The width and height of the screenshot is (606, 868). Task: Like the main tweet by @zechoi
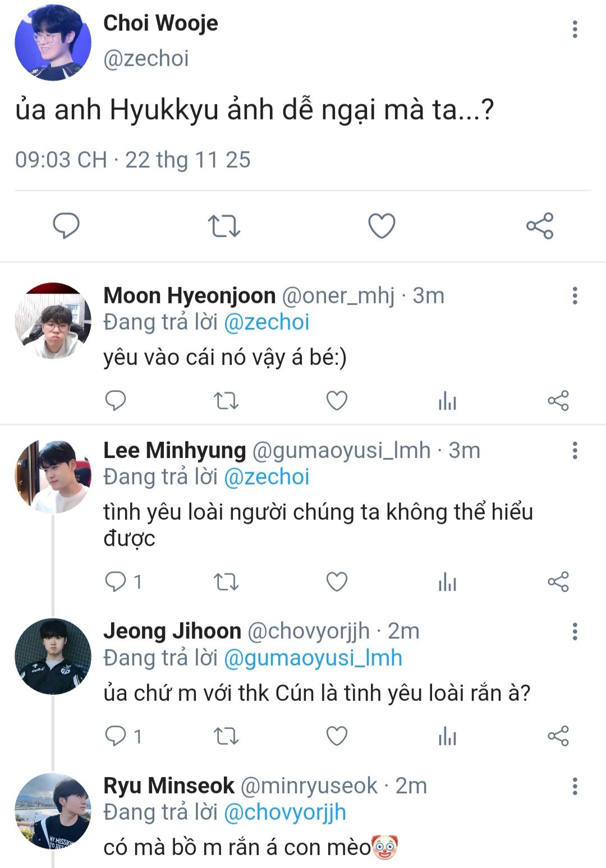[382, 226]
